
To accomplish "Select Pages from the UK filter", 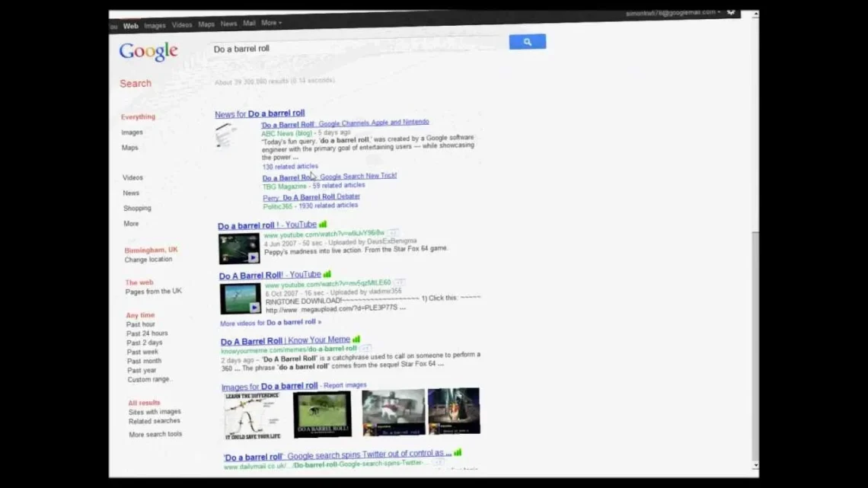I will pos(154,292).
